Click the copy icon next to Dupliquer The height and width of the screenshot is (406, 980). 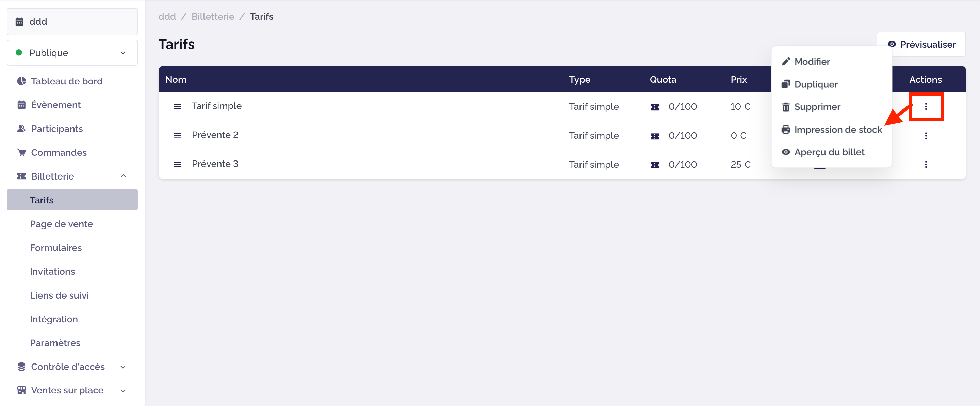coord(786,84)
